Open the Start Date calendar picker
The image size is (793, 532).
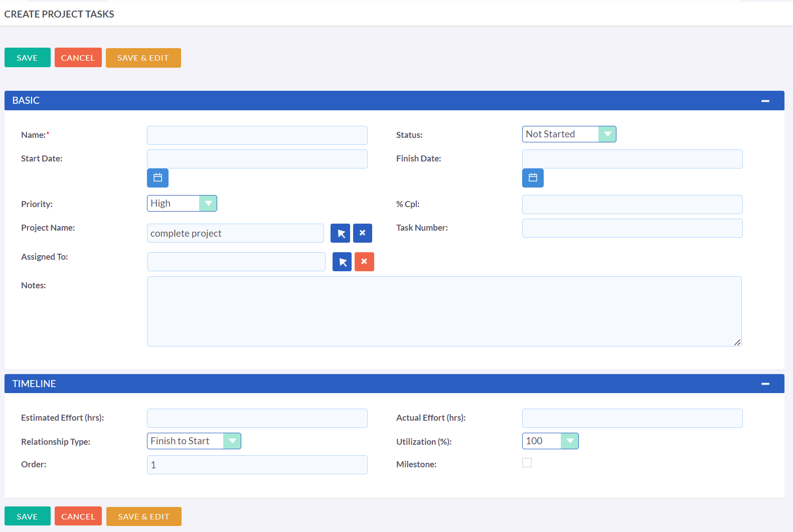pyautogui.click(x=157, y=178)
